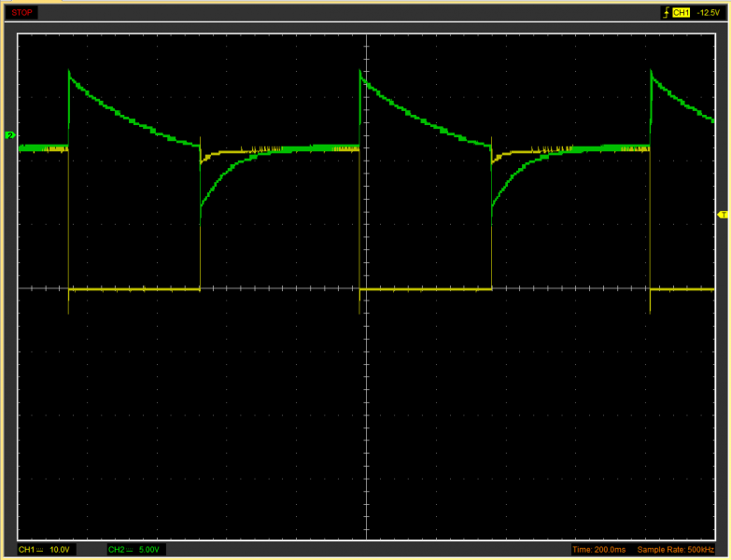Open the Time 200.0ms timebase setting
This screenshot has width=731, height=560.
coord(598,550)
